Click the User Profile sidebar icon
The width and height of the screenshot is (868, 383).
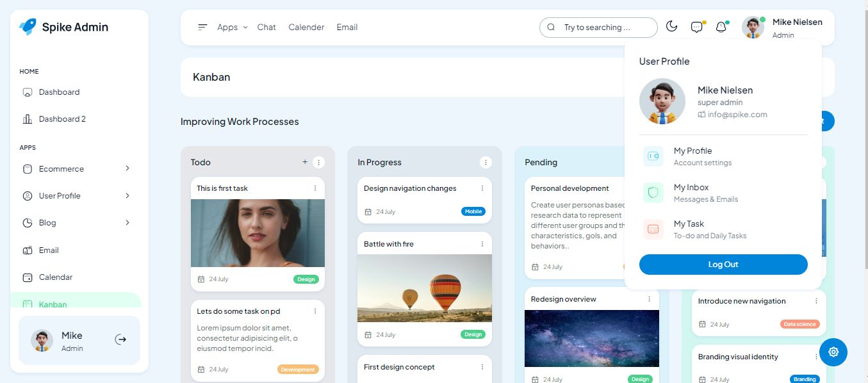tap(27, 196)
